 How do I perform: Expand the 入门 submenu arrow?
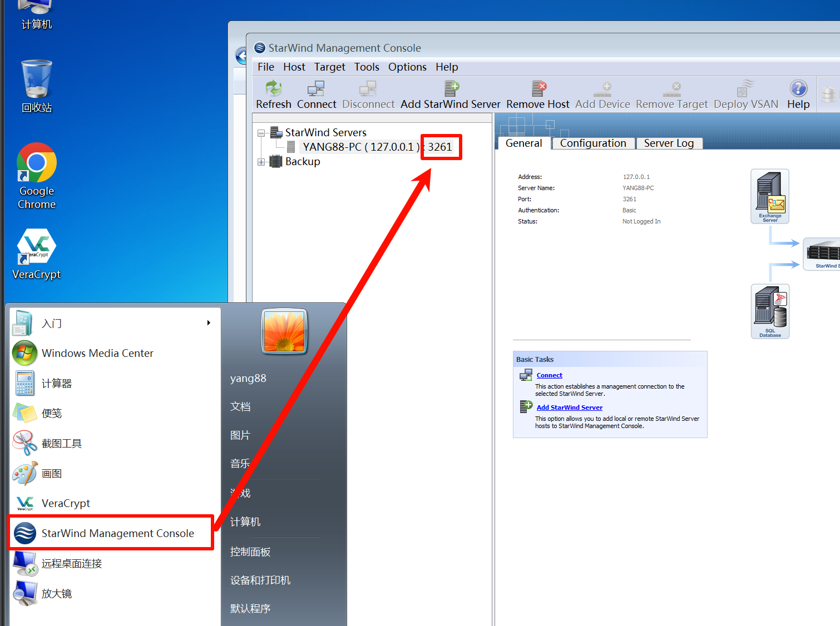(209, 323)
